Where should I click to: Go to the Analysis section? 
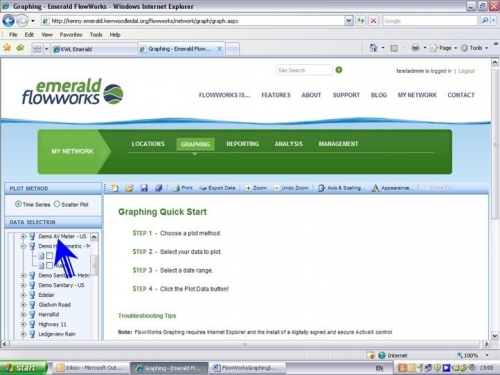pyautogui.click(x=289, y=144)
